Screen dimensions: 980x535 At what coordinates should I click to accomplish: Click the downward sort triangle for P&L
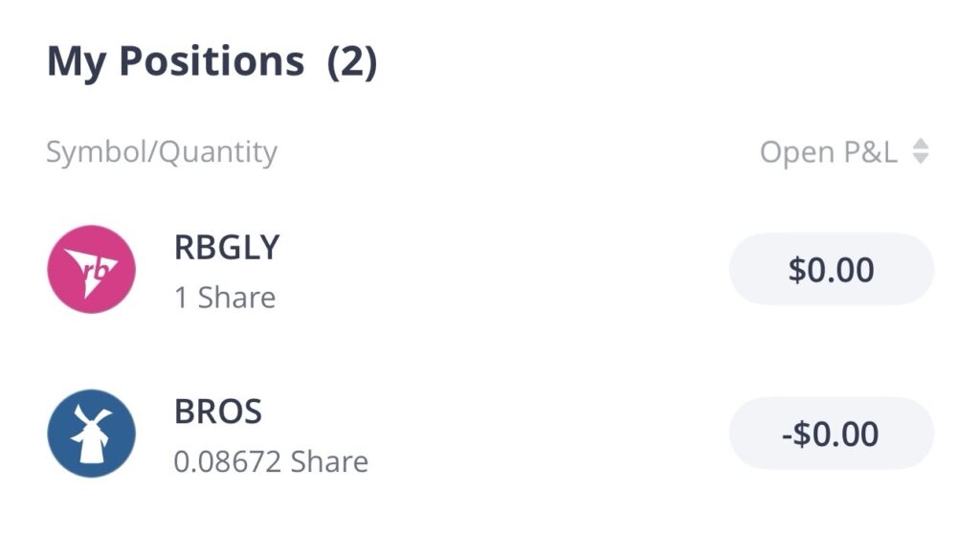click(x=920, y=159)
